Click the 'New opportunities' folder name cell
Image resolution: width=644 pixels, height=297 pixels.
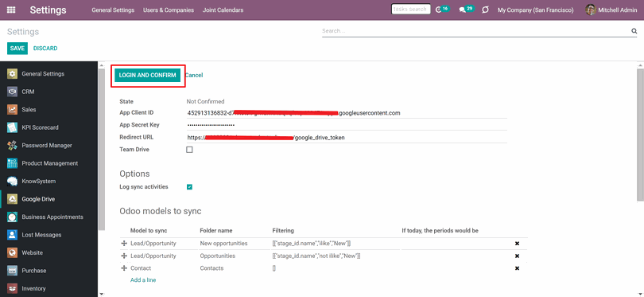pyautogui.click(x=234, y=244)
